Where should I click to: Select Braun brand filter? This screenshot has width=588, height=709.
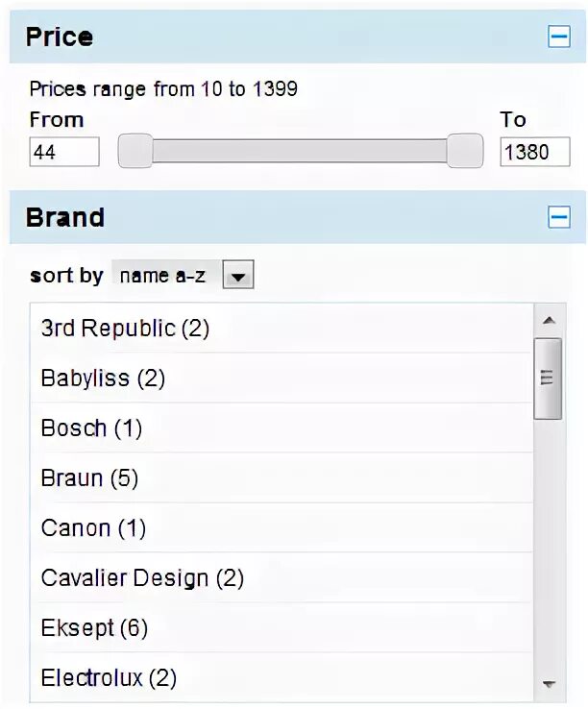coord(89,478)
